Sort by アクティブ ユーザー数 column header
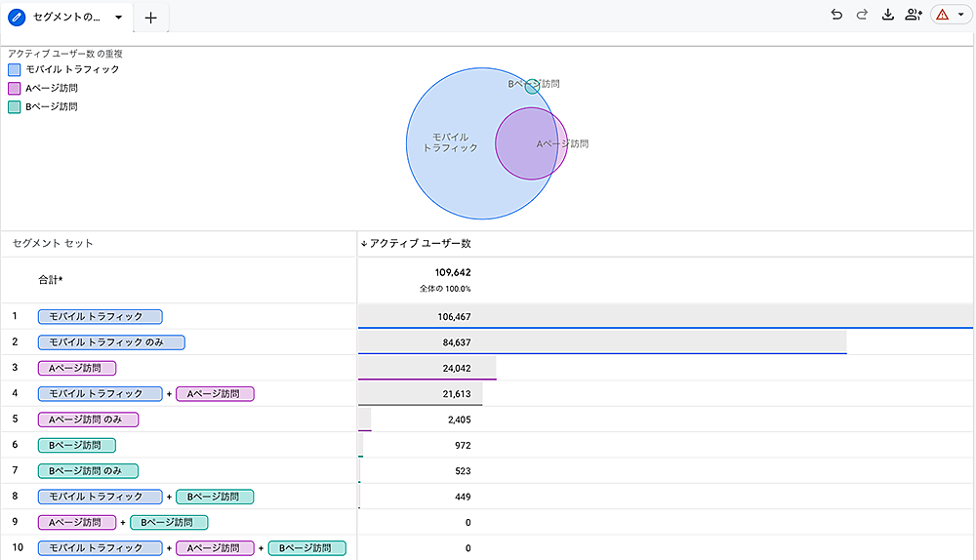Viewport: 976px width, 560px height. [x=420, y=243]
